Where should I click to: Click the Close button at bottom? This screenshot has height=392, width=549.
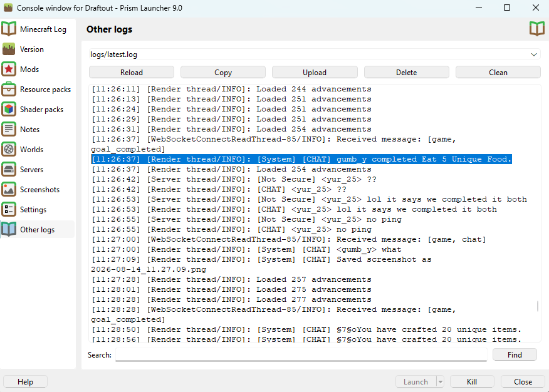coord(523,381)
